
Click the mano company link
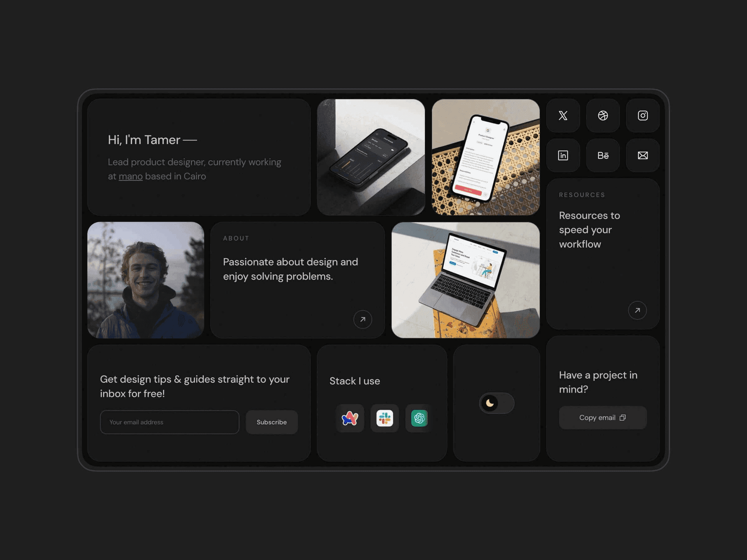pos(130,177)
